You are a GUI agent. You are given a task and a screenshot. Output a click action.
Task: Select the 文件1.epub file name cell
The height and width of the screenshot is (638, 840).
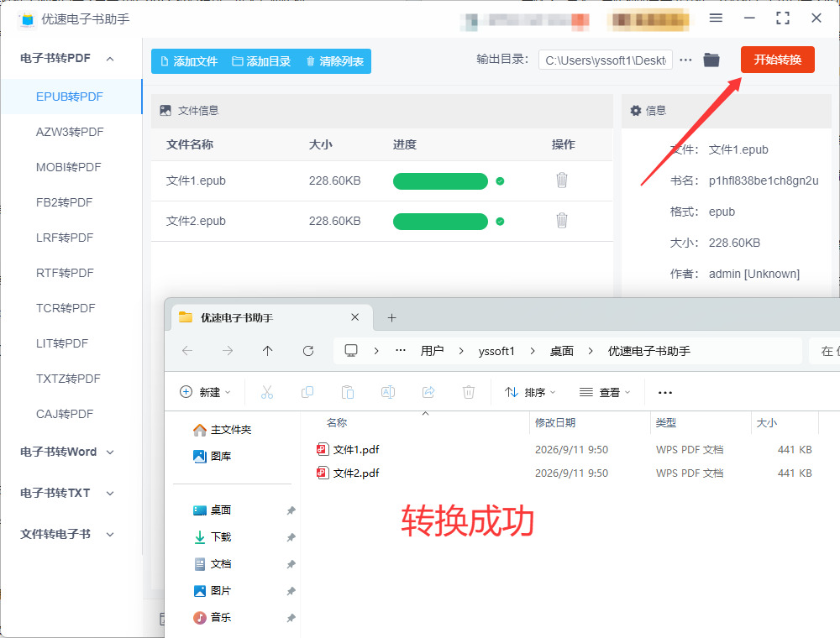196,181
